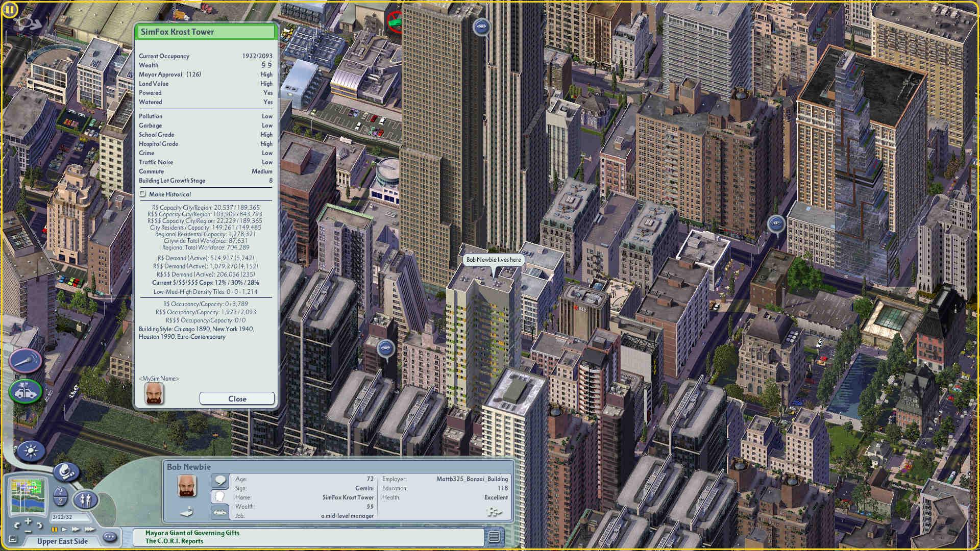
Task: Pause simulation speed button
Action: 55,530
